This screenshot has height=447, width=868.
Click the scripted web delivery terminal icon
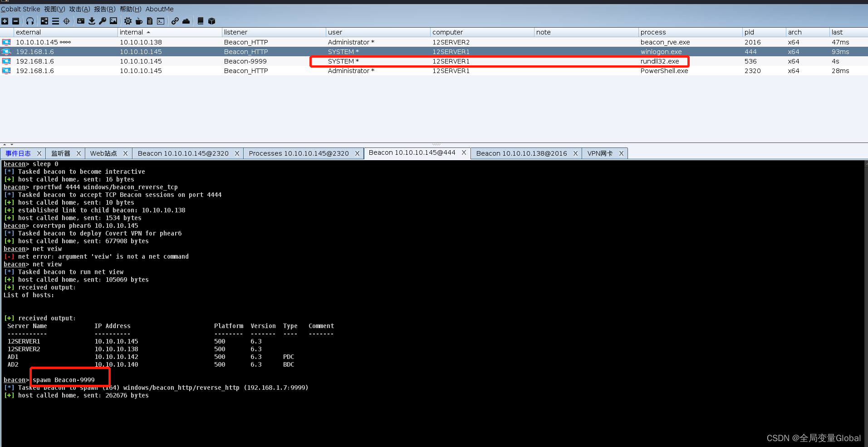click(161, 21)
